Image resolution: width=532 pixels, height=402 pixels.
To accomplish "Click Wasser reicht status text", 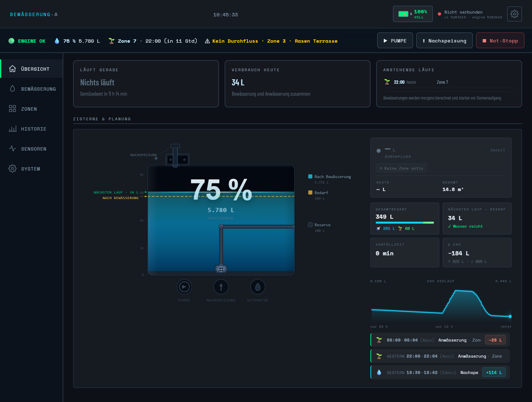I will (x=465, y=227).
